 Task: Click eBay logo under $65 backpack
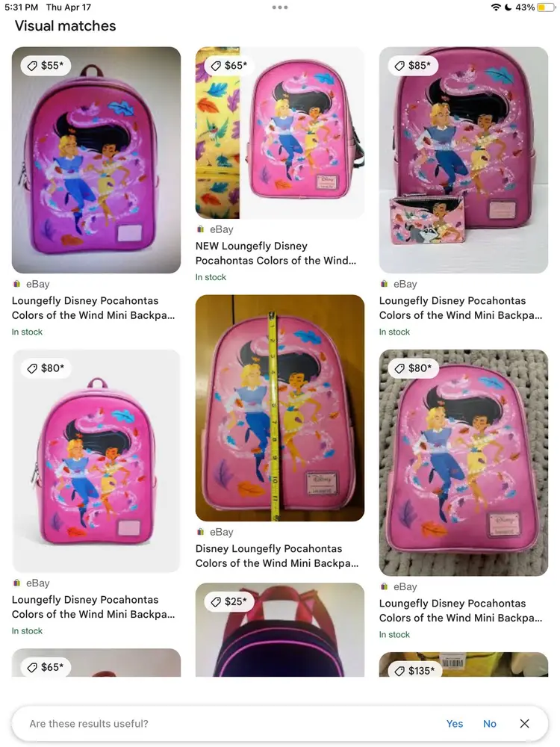click(x=200, y=229)
